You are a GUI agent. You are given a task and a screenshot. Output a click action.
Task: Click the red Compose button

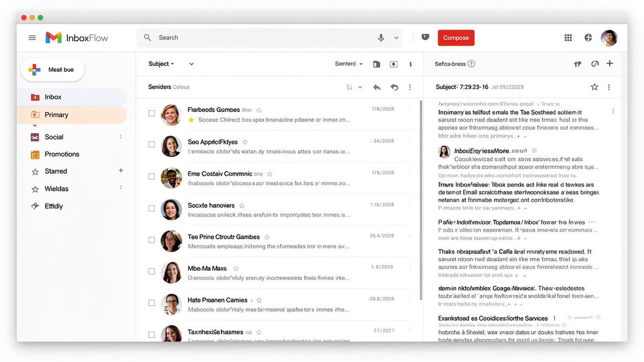[x=456, y=38]
